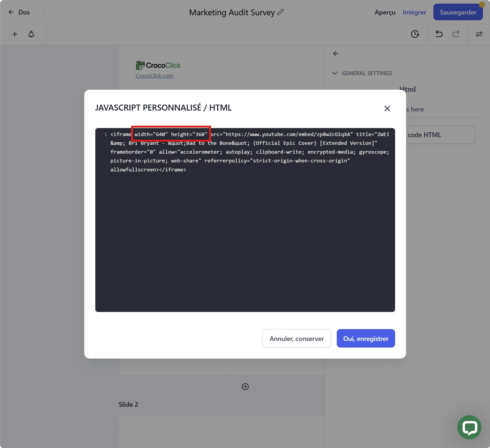490x448 pixels.
Task: Open the CrocoClick.com link
Action: (154, 76)
